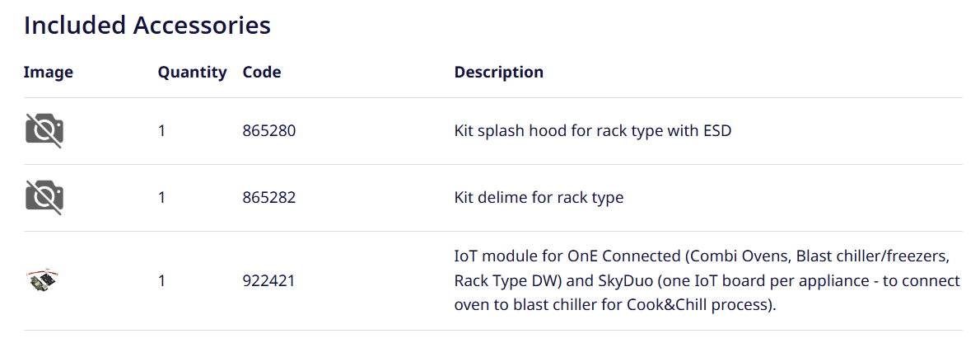Click the quantity value in the IoT module row

(162, 280)
